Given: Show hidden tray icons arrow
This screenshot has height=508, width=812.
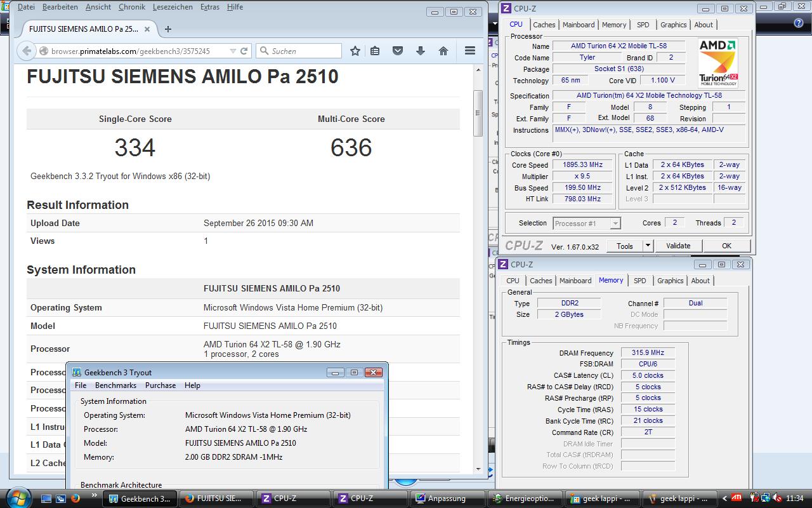Looking at the screenshot, I should (724, 498).
